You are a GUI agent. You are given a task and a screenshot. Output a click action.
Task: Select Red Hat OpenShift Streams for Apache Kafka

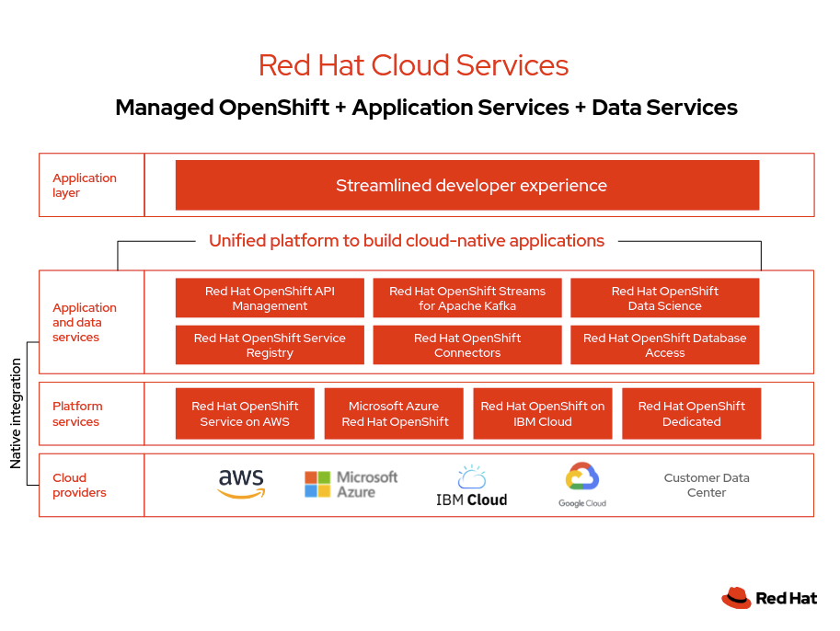(x=467, y=298)
